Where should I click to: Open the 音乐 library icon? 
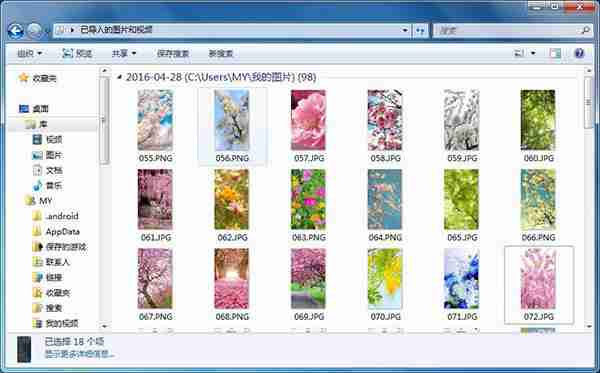point(37,186)
